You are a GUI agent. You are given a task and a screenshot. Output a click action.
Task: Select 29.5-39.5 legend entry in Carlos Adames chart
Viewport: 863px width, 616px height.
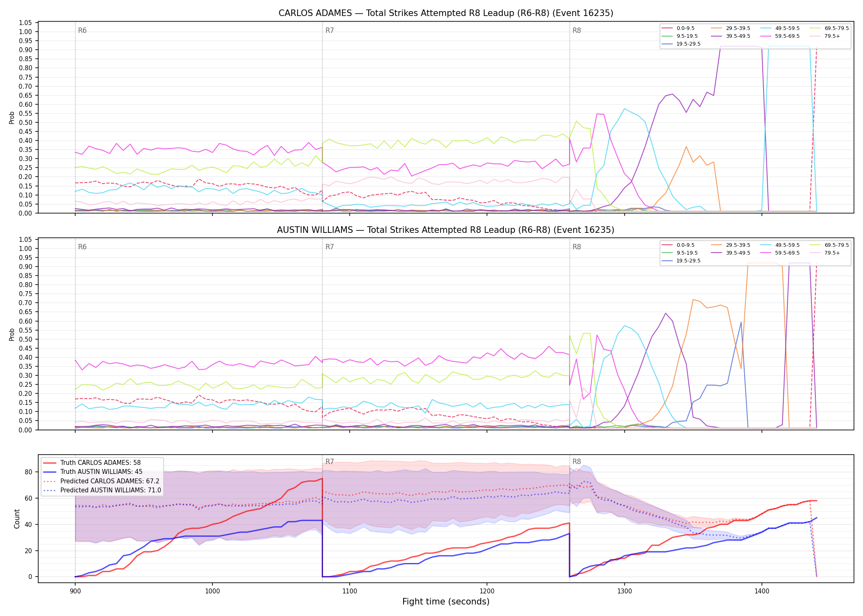(x=731, y=28)
